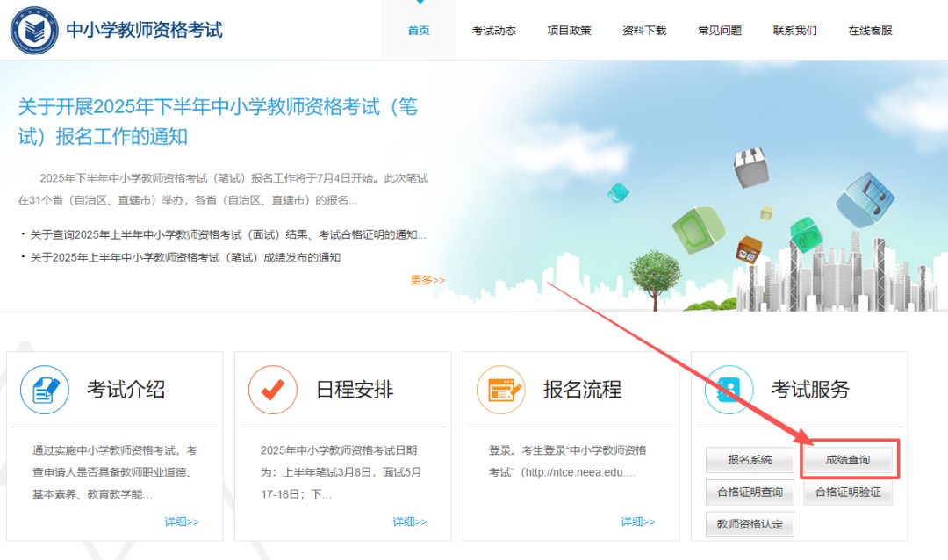This screenshot has height=560, width=948.
Task: Click the 报名系统 button
Action: click(750, 460)
